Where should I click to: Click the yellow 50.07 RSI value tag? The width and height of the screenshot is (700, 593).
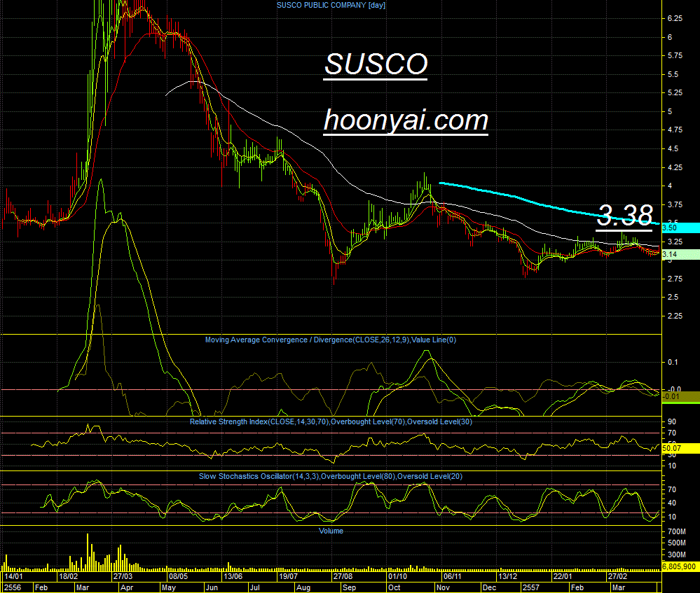pyautogui.click(x=680, y=448)
